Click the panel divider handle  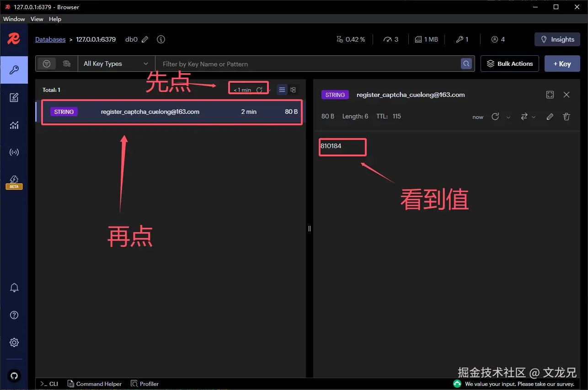click(310, 229)
